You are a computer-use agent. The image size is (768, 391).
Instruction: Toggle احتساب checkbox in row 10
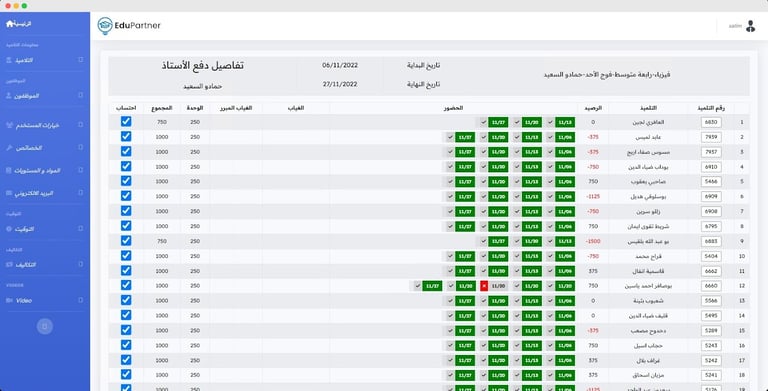coord(126,255)
